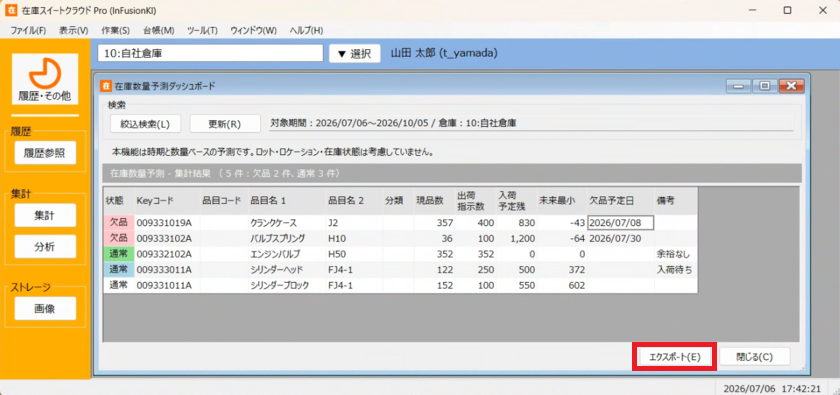Click the 履歴参照 button
This screenshot has width=840, height=395.
(45, 153)
